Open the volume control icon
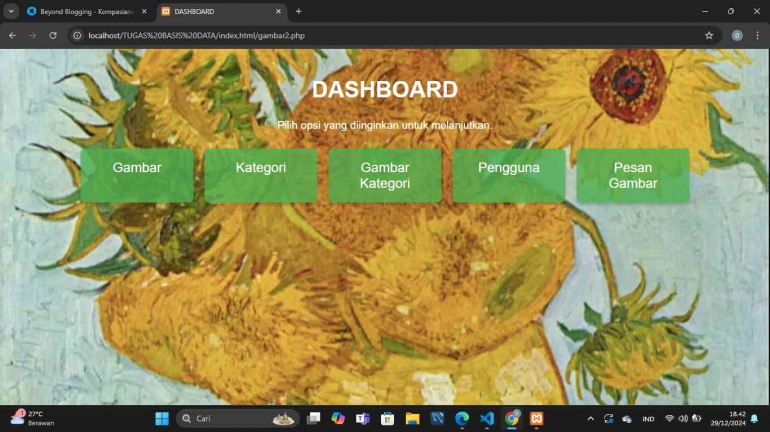Viewport: 770px width, 432px height. pyautogui.click(x=683, y=419)
